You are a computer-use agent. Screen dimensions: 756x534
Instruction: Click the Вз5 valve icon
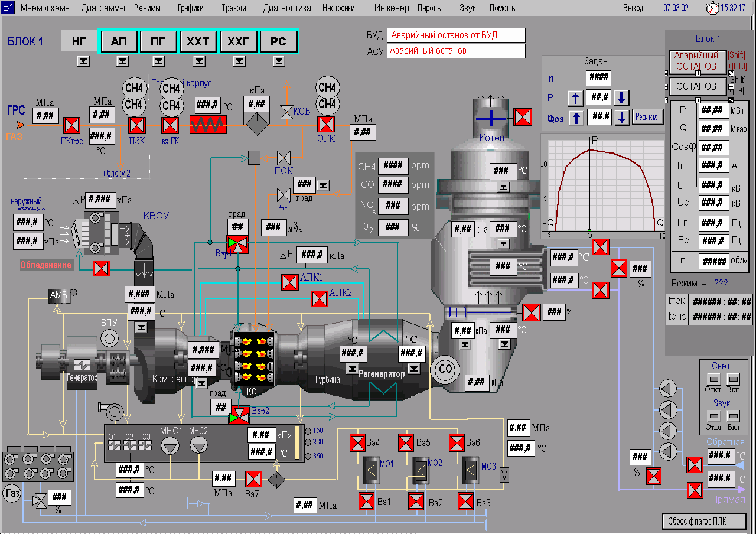pos(406,442)
